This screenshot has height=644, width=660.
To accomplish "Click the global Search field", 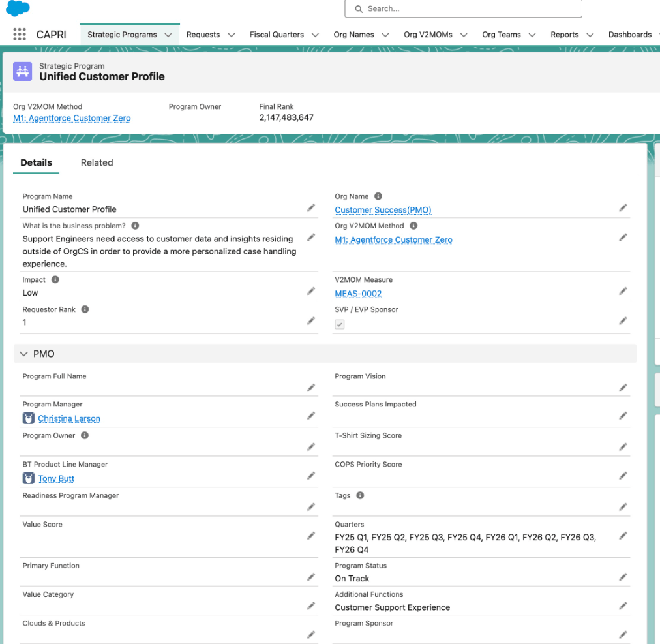I will pyautogui.click(x=463, y=8).
